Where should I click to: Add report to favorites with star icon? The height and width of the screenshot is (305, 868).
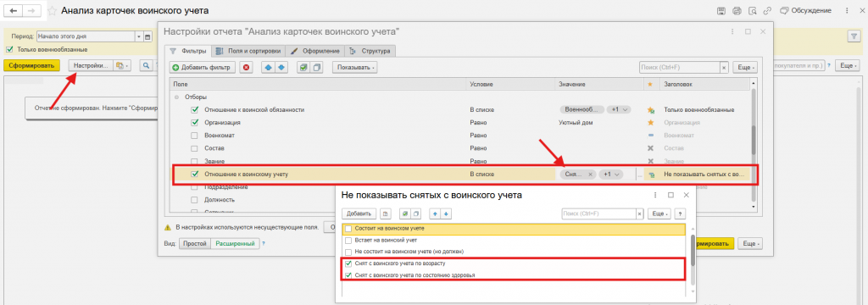pyautogui.click(x=52, y=11)
